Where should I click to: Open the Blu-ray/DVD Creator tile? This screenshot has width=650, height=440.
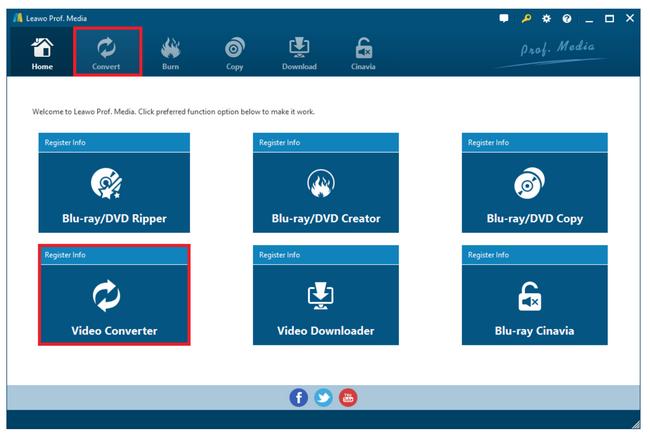327,192
